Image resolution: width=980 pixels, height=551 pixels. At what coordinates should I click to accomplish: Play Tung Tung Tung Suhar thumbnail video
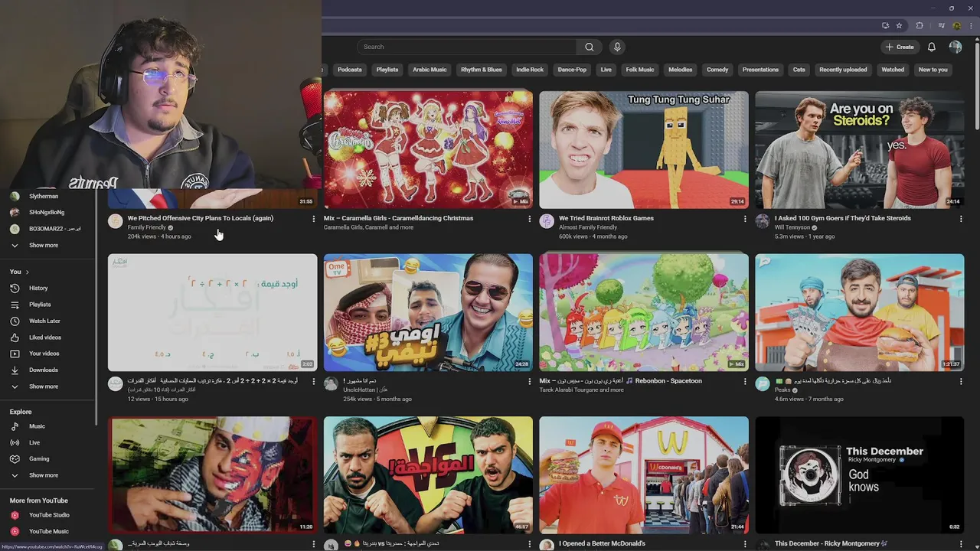[644, 150]
